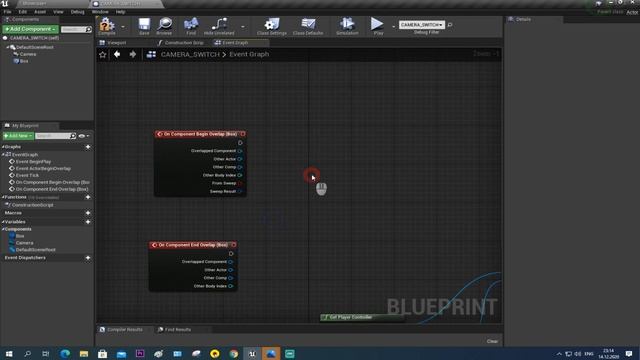Collapse the EventGraph tree entry
Image resolution: width=640 pixels, height=360 pixels.
(4, 155)
